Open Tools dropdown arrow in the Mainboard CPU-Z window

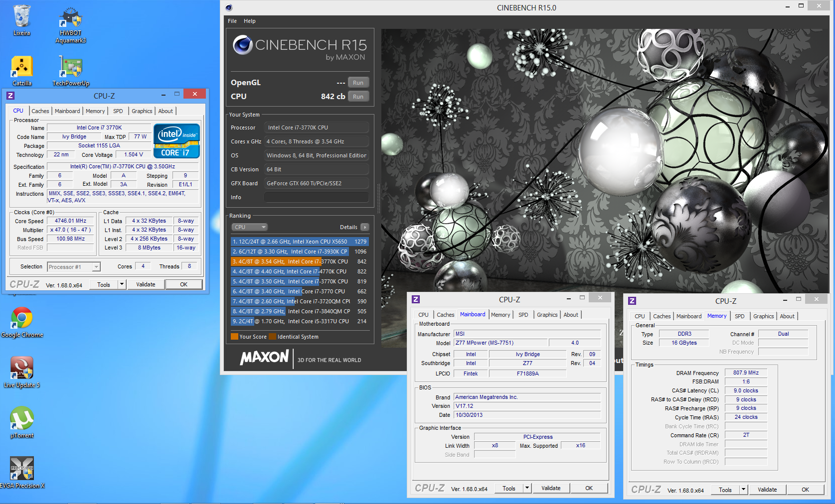click(527, 488)
